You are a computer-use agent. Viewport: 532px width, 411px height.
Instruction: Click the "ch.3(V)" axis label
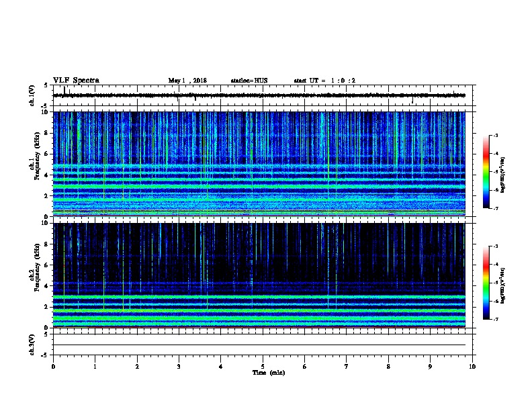click(x=32, y=345)
